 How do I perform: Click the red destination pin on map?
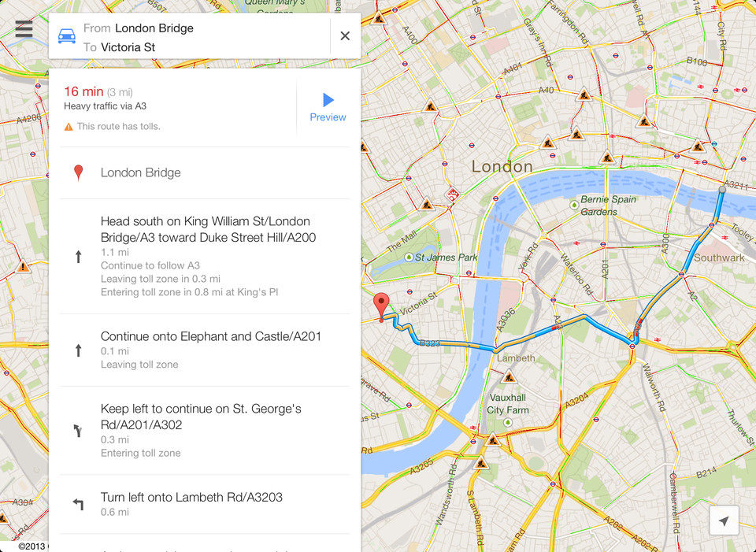click(381, 306)
